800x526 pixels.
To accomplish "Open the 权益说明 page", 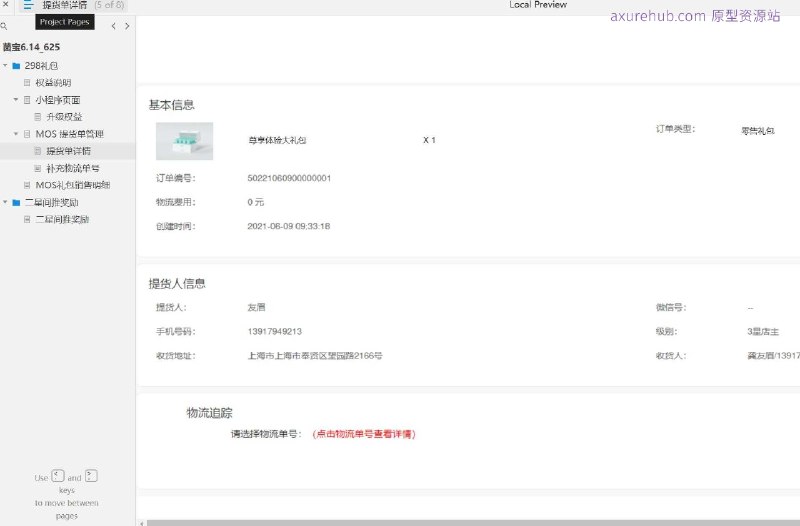I will coord(53,83).
